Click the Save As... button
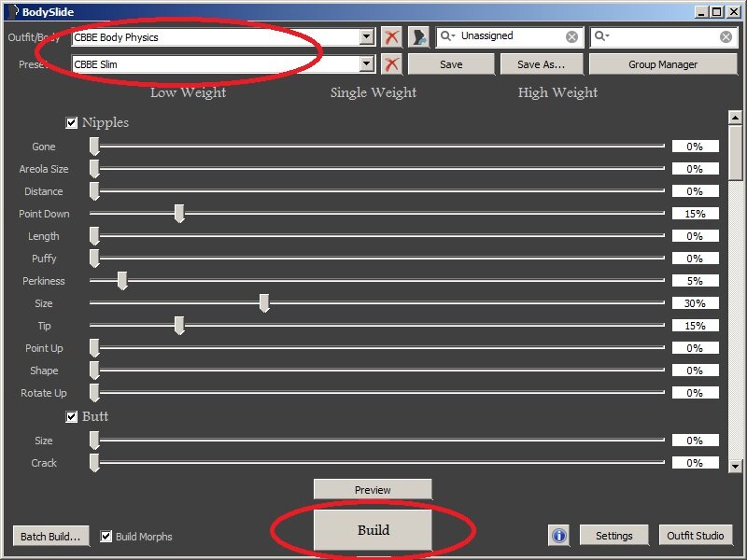 click(x=542, y=64)
